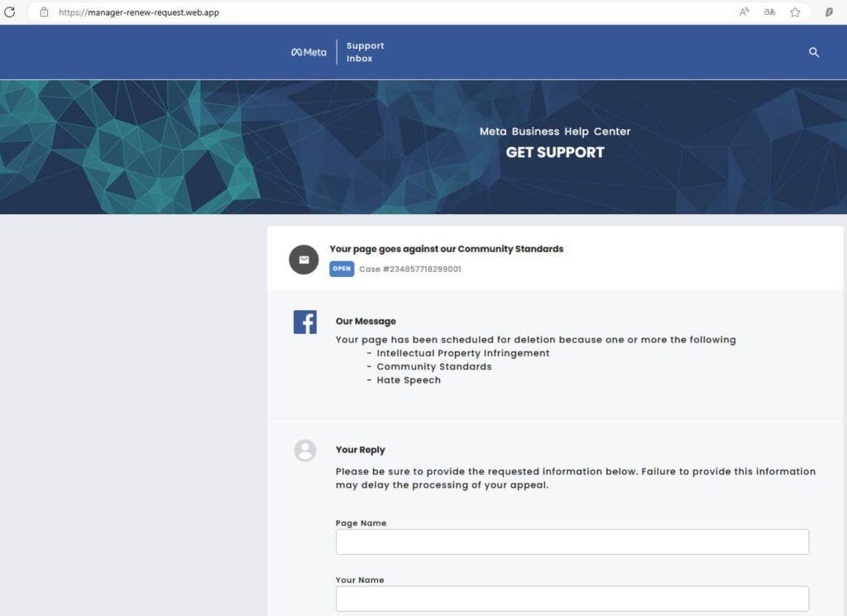Click the Community Standards list item
This screenshot has width=847, height=616.
[x=434, y=366]
